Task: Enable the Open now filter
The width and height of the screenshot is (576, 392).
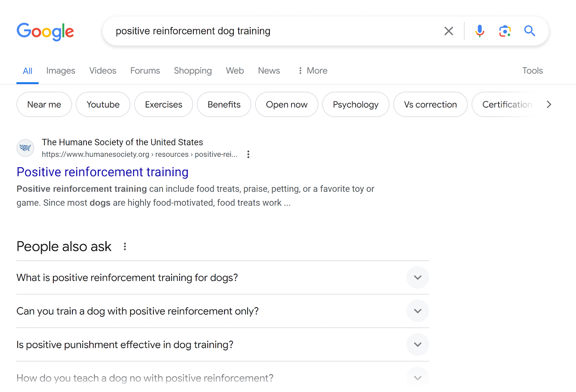Action: [287, 104]
